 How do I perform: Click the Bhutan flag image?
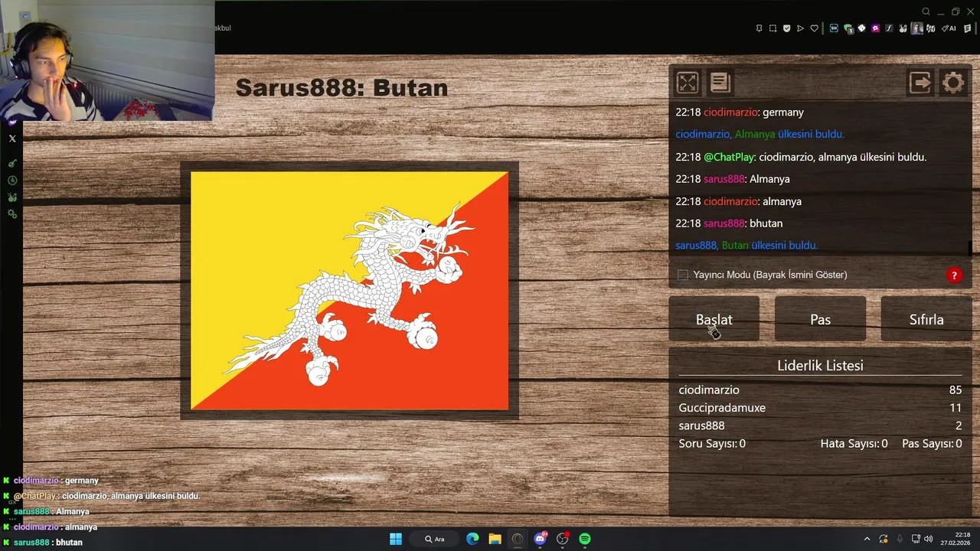(x=349, y=291)
